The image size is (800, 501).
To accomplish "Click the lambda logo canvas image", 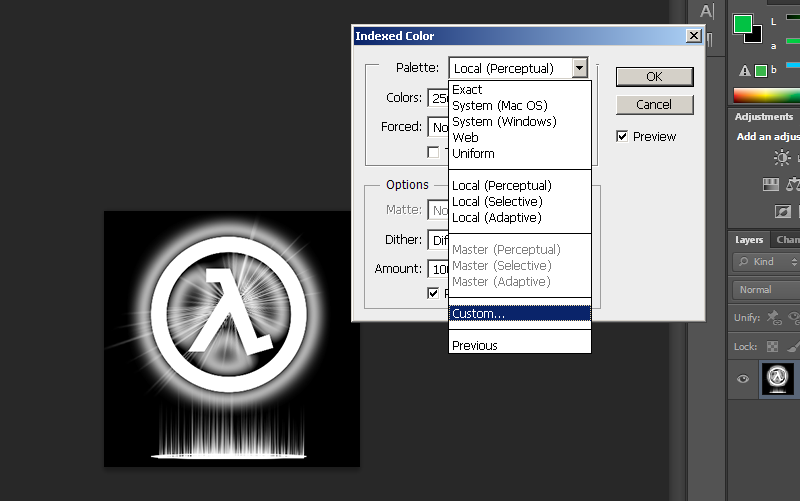I will point(232,339).
